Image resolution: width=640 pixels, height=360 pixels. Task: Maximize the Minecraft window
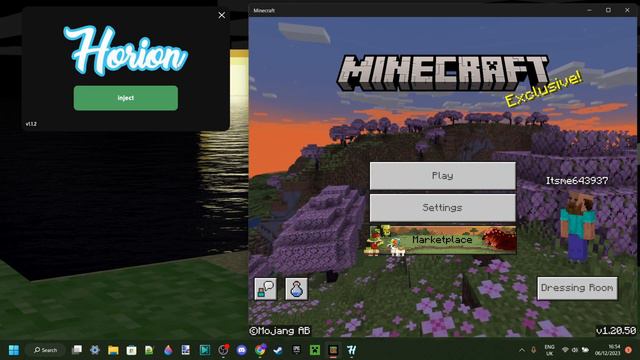pos(608,10)
